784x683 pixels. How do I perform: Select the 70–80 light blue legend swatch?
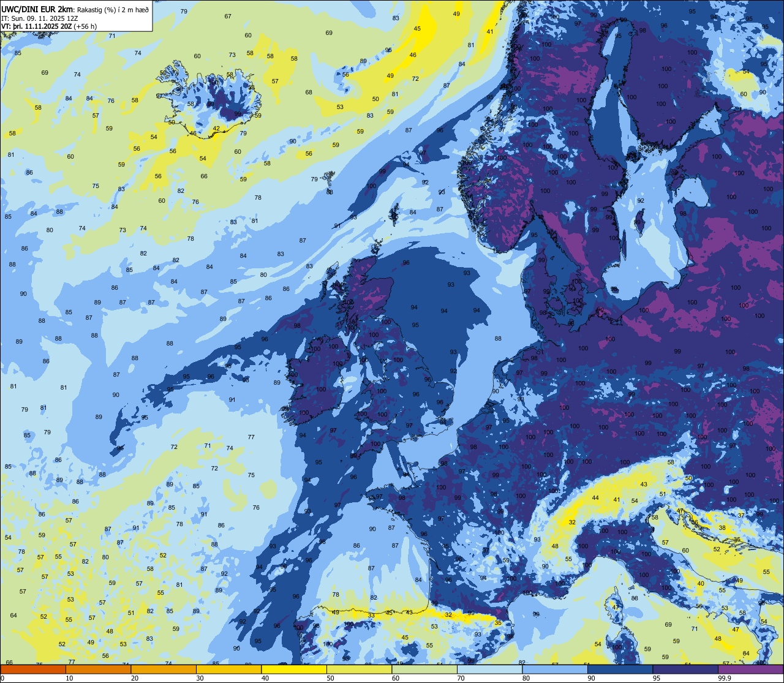pyautogui.click(x=490, y=669)
